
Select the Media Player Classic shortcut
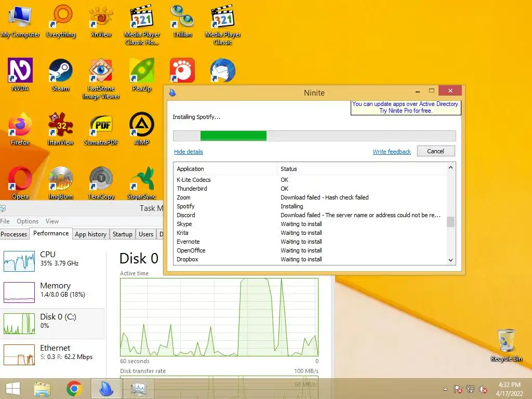(223, 25)
